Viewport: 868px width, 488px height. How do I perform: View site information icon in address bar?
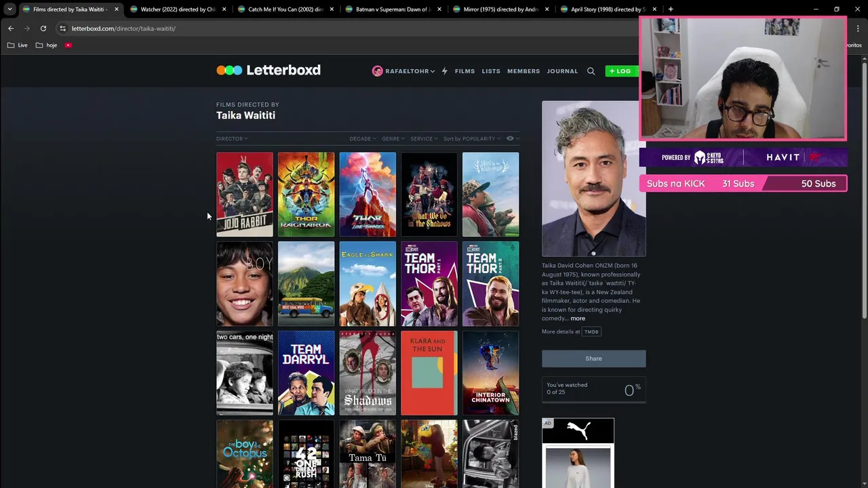(62, 28)
